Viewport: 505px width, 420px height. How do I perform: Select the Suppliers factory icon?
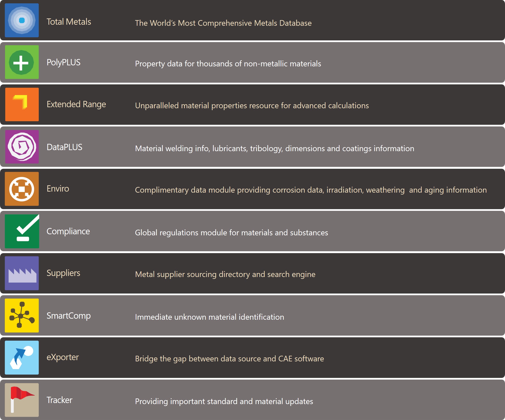click(x=22, y=273)
